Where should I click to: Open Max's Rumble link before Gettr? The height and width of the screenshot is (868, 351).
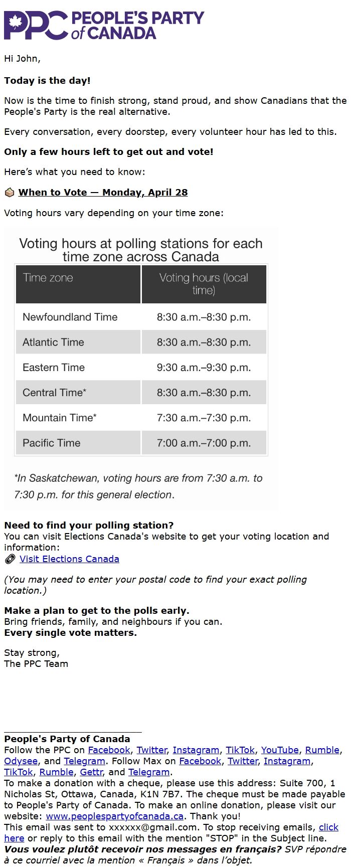(56, 772)
